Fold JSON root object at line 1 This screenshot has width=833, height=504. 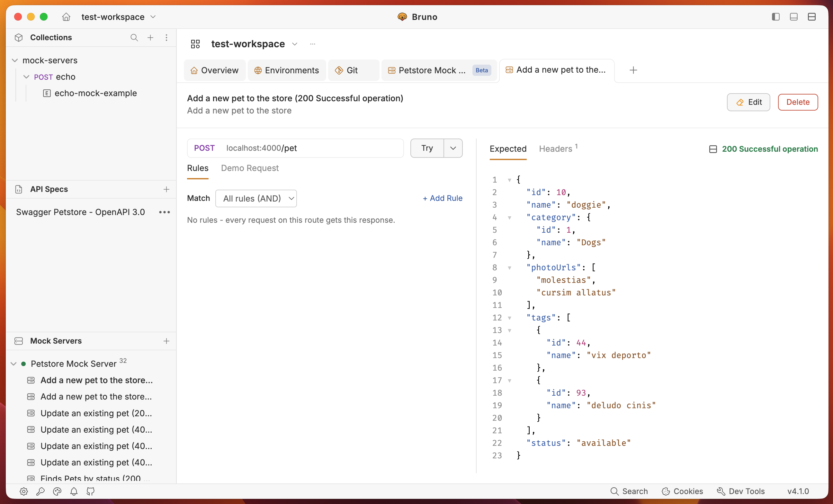pos(509,180)
